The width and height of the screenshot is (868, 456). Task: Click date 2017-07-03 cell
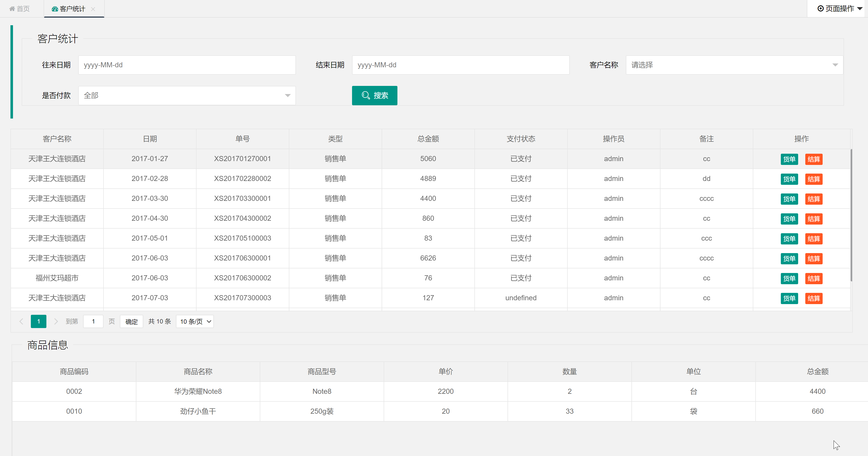[150, 298]
